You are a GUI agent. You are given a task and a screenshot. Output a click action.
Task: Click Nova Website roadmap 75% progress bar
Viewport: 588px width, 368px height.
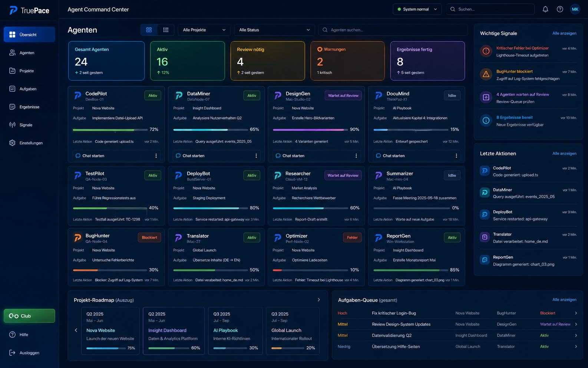tap(105, 348)
